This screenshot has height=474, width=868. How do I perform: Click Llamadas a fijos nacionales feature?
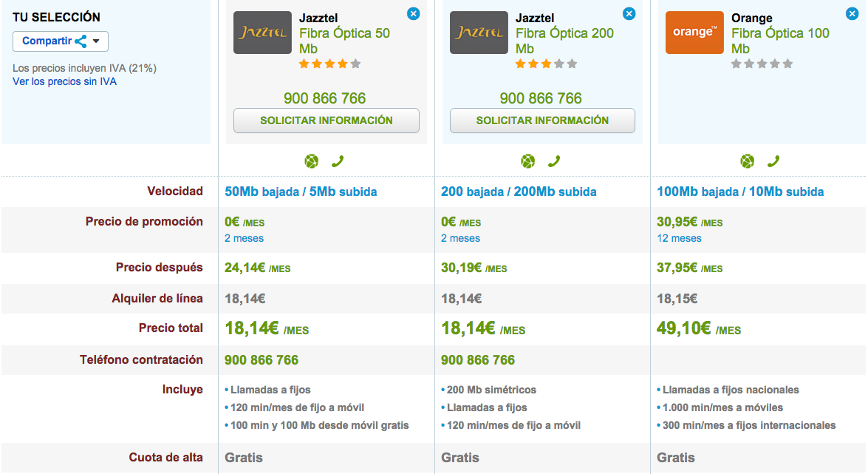[731, 390]
